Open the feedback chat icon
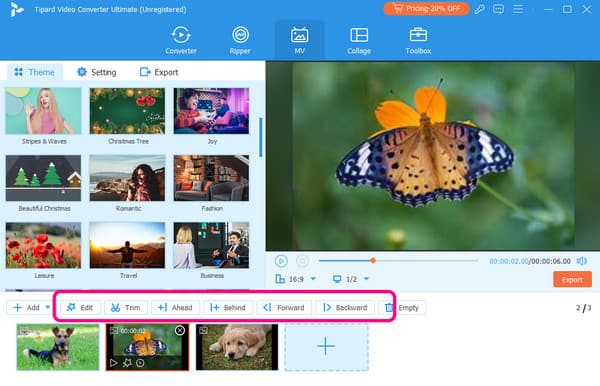 [x=498, y=9]
